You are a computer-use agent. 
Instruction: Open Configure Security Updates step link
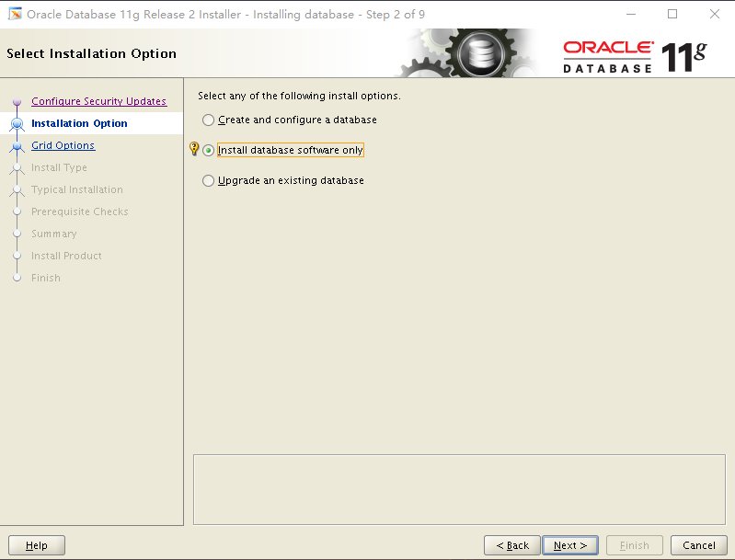99,101
